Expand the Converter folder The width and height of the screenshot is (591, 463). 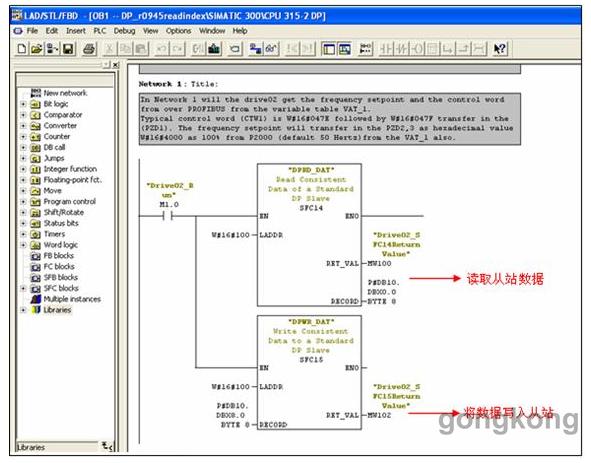click(23, 126)
